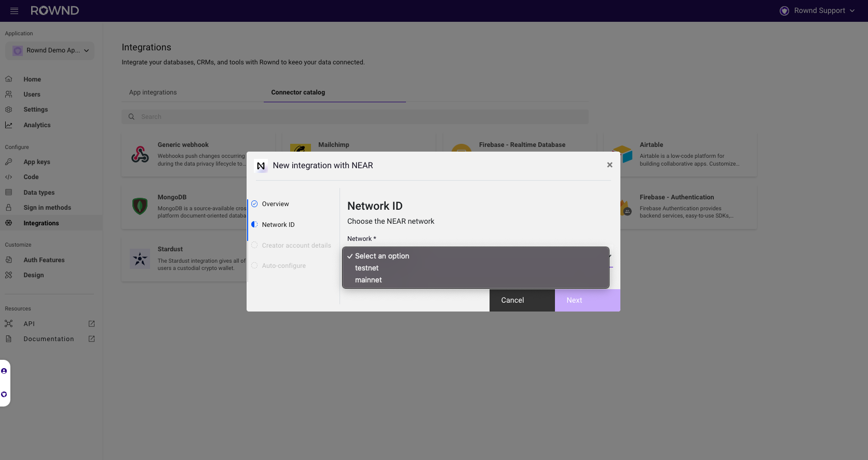The width and height of the screenshot is (868, 460).
Task: Click the Home sidebar icon
Action: 8,79
